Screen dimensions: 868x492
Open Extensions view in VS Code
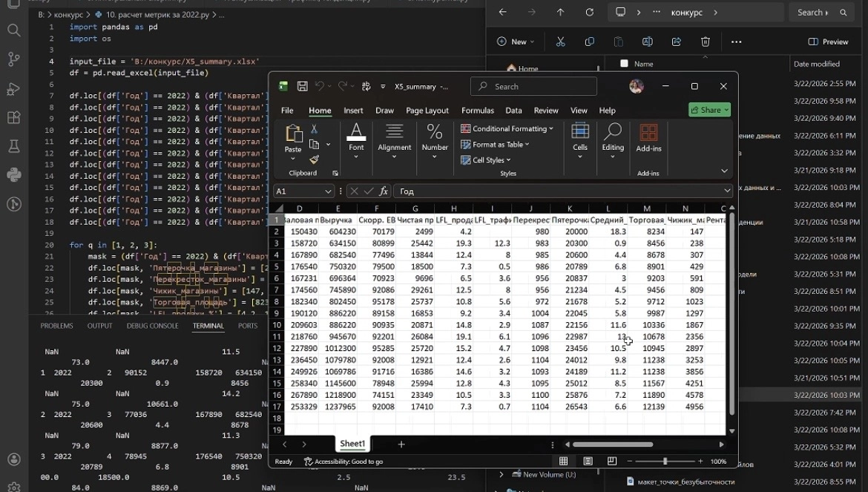click(x=14, y=117)
